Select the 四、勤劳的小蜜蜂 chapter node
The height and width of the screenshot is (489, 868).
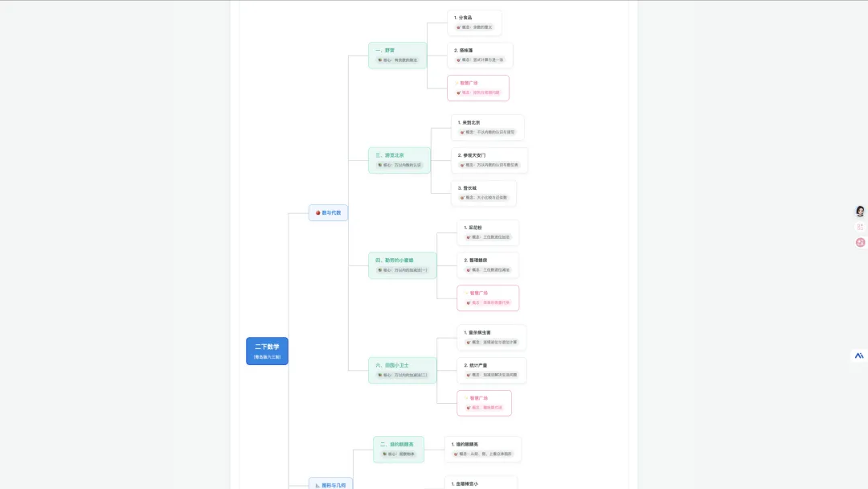pos(402,265)
